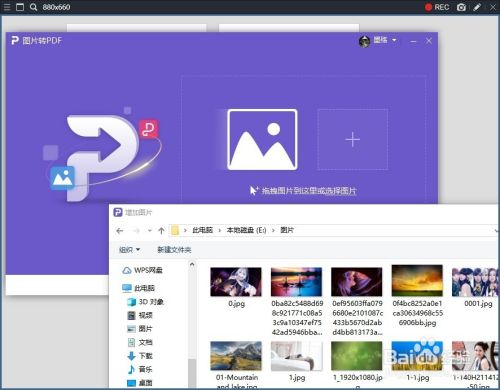Viewport: 500px width, 390px height.
Task: Open 桌面 folder in the sidebar
Action: coord(140,383)
